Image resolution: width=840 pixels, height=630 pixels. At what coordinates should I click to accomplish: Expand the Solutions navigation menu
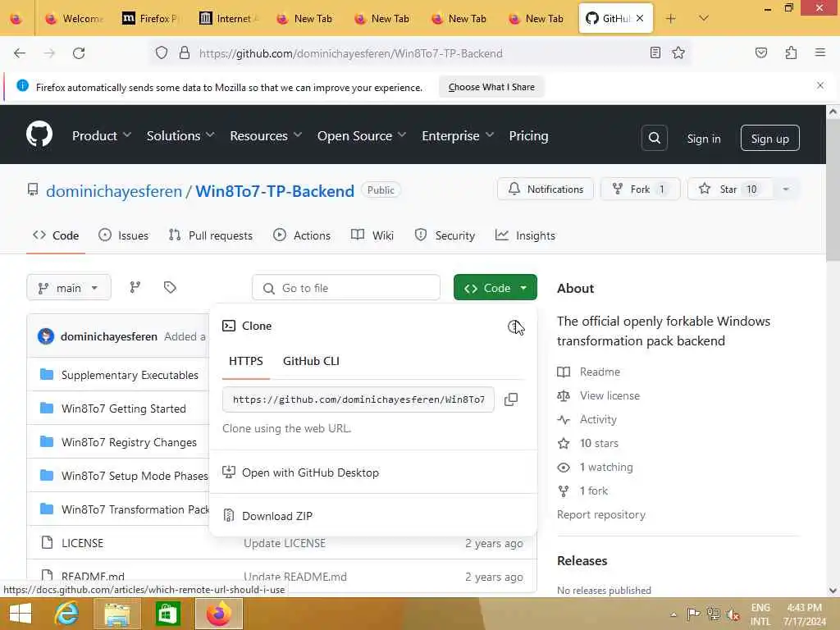(x=180, y=136)
